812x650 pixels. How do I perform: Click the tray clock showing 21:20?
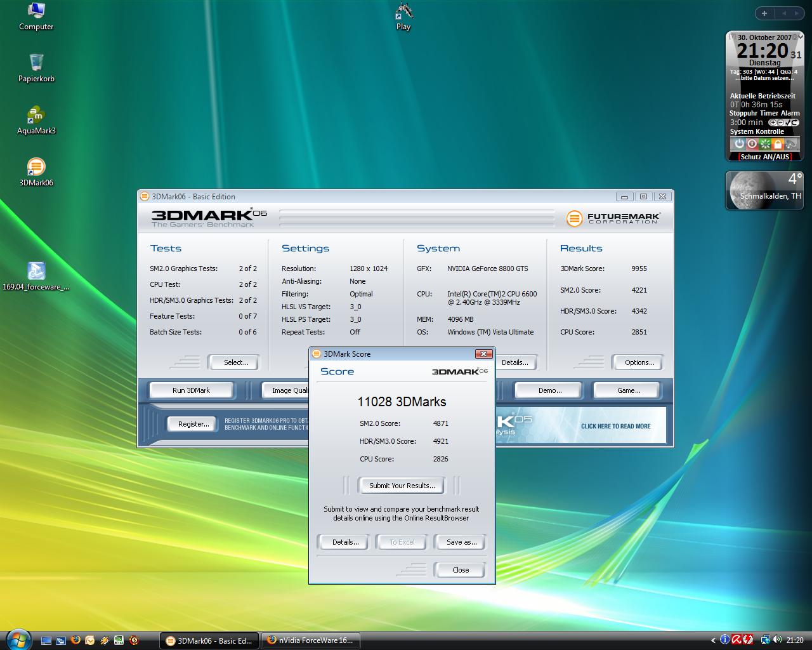795,640
